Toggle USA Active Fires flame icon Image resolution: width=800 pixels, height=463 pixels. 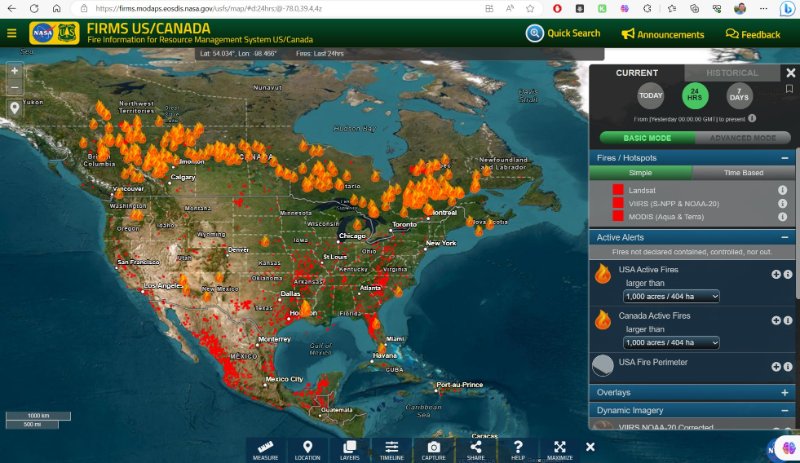(x=603, y=274)
